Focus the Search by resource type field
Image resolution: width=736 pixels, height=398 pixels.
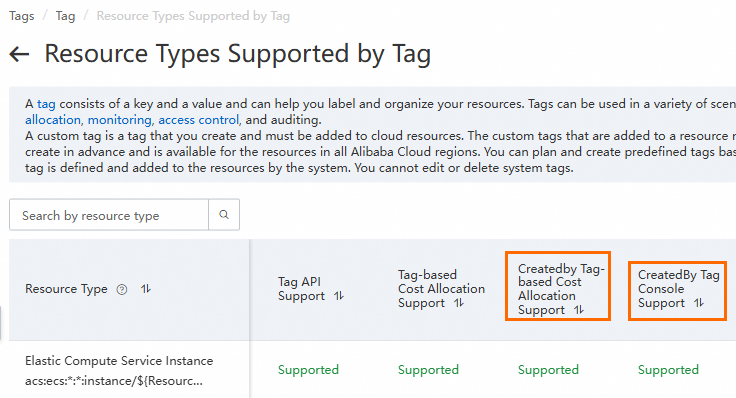click(x=109, y=215)
